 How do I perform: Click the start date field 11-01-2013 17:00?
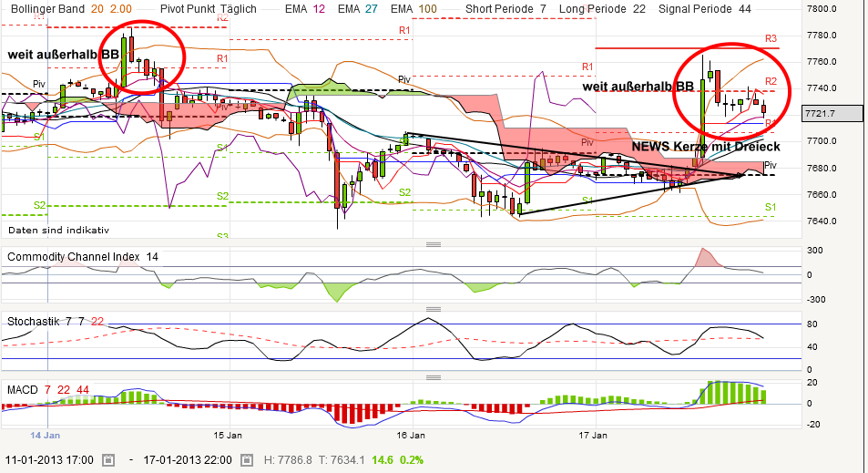tap(49, 460)
